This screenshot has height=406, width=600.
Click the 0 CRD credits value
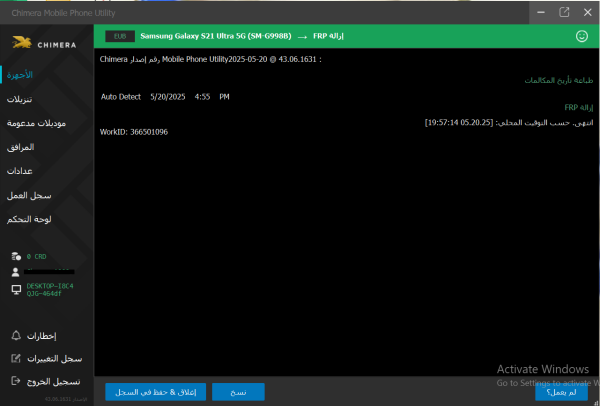click(36, 256)
